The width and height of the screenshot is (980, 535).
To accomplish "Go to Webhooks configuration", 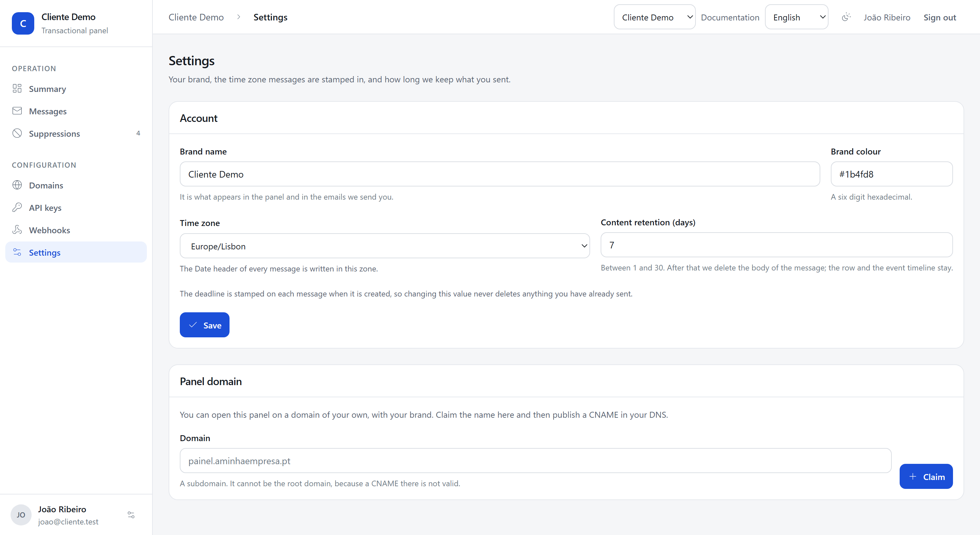I will click(76, 230).
